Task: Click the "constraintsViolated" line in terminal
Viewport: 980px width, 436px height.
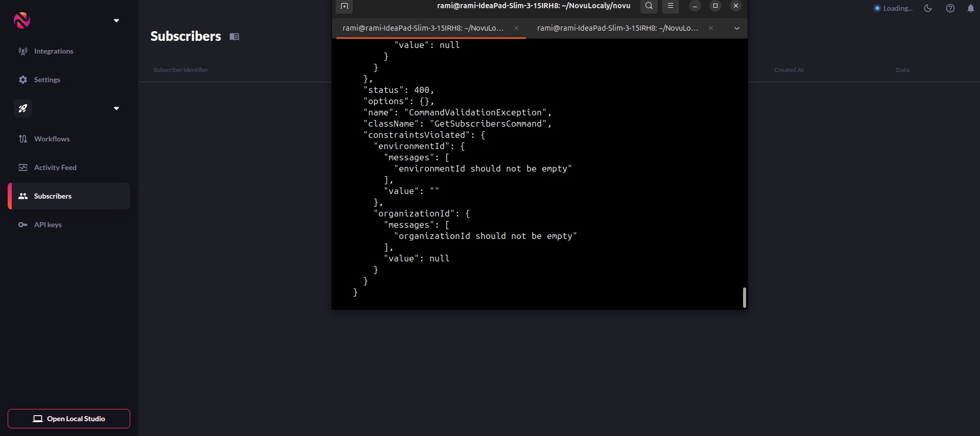Action: [424, 135]
